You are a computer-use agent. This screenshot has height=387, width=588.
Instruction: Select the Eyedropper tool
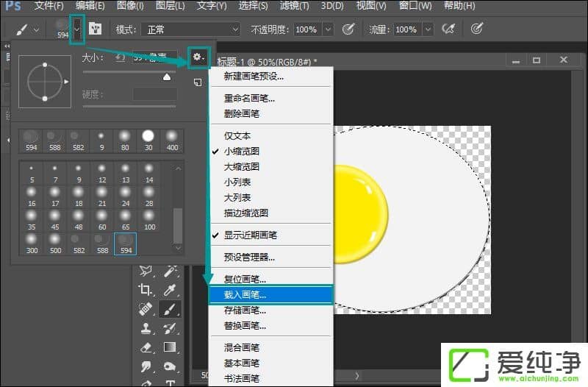pyautogui.click(x=170, y=289)
